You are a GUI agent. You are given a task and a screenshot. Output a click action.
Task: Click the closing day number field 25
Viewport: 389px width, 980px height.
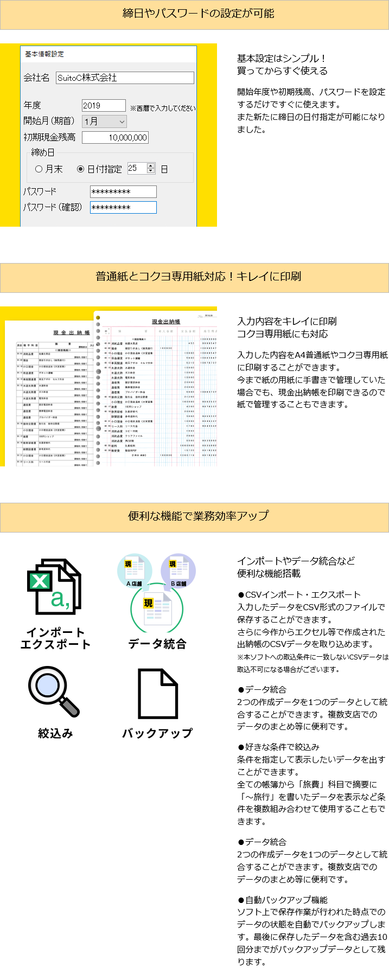pos(137,168)
